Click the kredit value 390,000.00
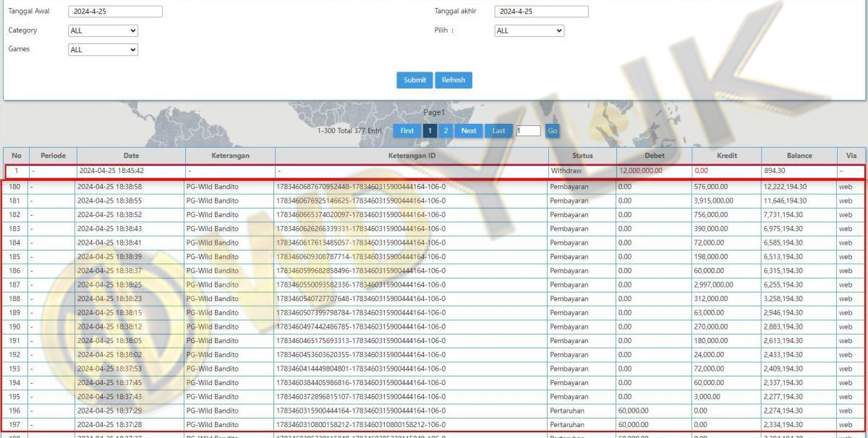868x438 pixels. point(710,229)
